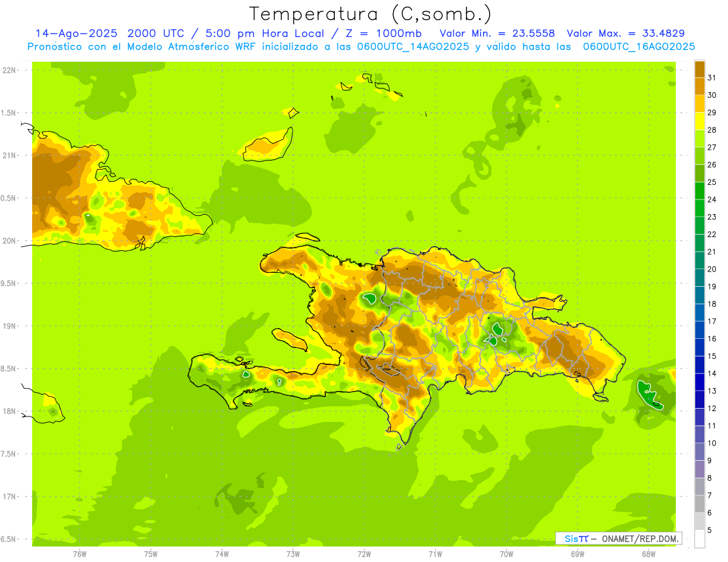Click the "76W" longitude label
728x562 pixels.
(x=79, y=554)
